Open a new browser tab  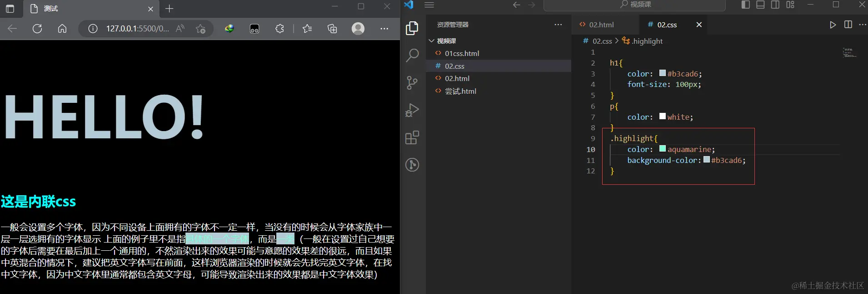[170, 8]
